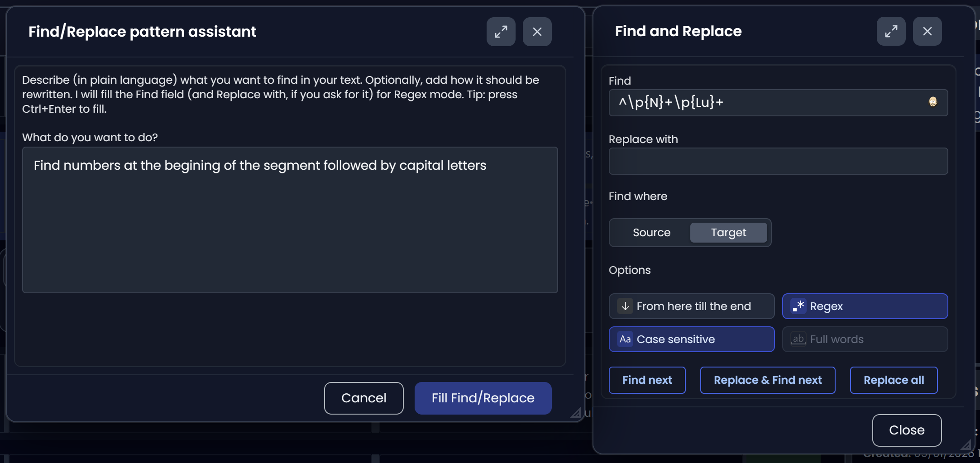Click the Aa icon on Case sensitive option

click(x=625, y=339)
